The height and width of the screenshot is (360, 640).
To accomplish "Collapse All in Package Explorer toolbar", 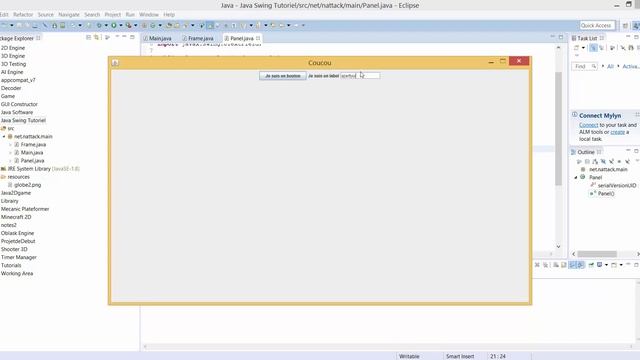I will (88, 37).
